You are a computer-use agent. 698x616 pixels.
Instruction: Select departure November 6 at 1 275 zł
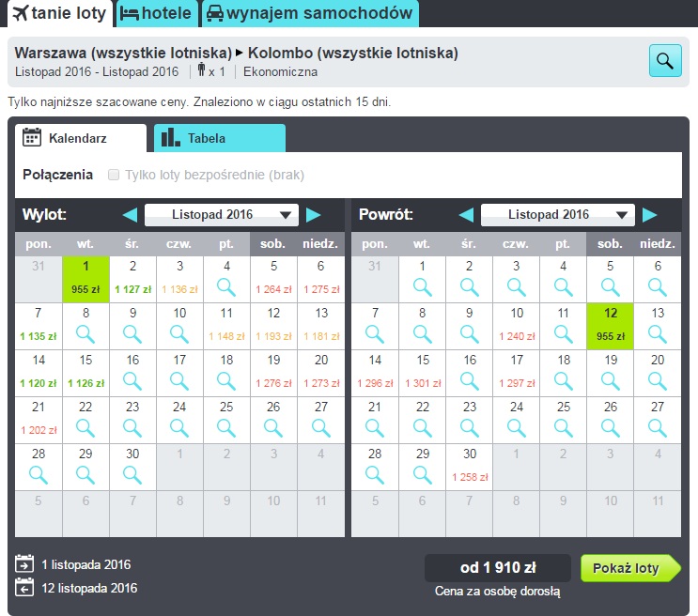(321, 279)
